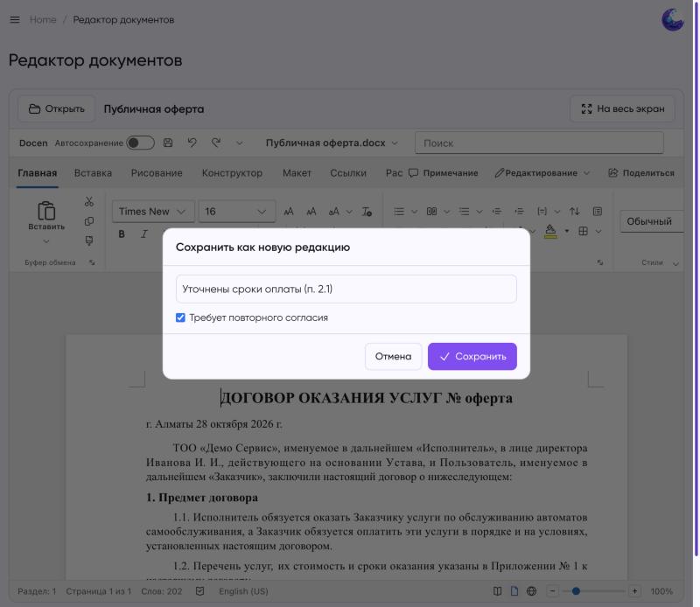Click the Примечание comments button

click(444, 172)
